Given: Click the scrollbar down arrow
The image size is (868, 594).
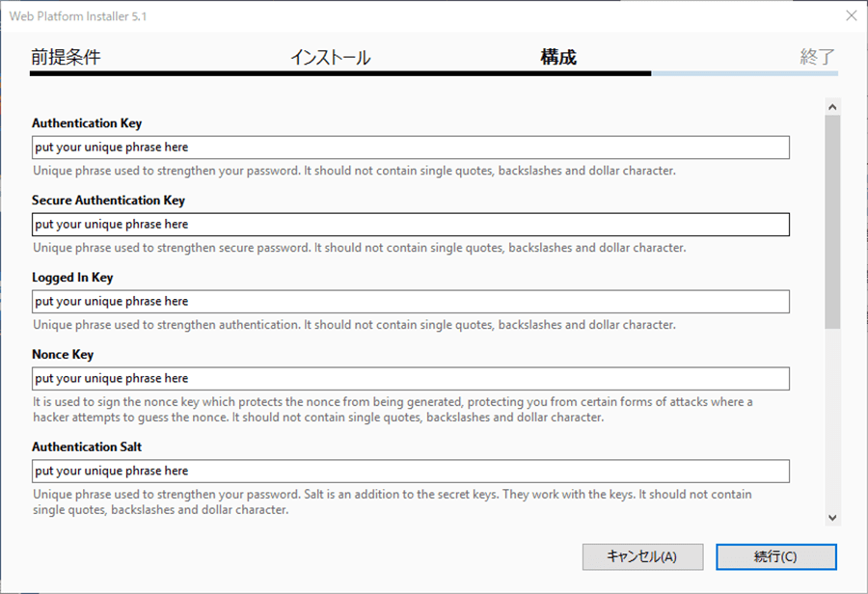Looking at the screenshot, I should [x=832, y=518].
